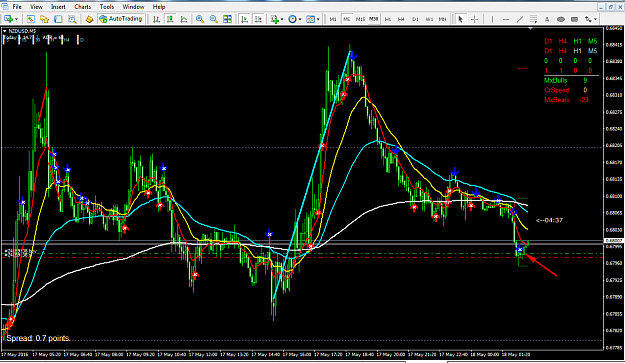Launch MetaEditor from the toolbar
The height and width of the screenshot is (363, 625).
coord(89,19)
